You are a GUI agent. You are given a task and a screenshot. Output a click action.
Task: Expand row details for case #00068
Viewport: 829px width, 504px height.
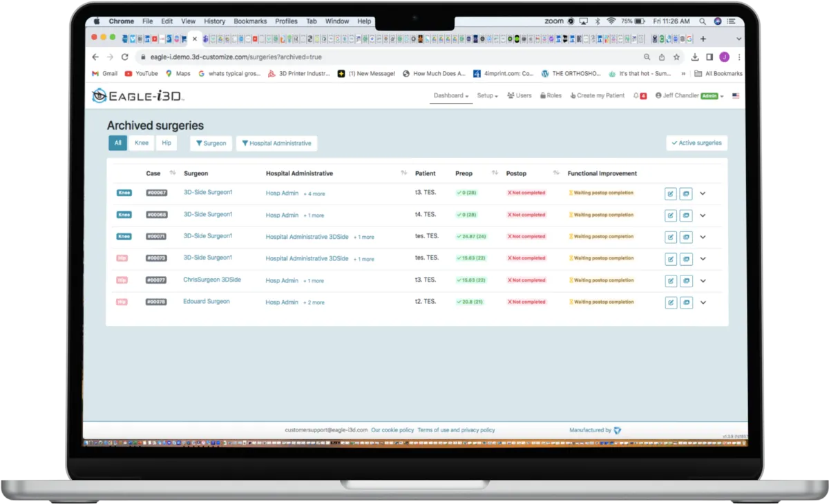click(703, 215)
